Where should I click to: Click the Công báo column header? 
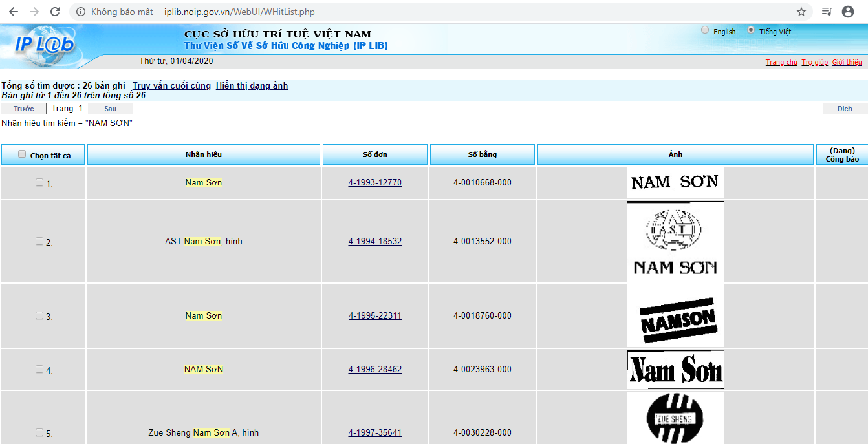842,154
